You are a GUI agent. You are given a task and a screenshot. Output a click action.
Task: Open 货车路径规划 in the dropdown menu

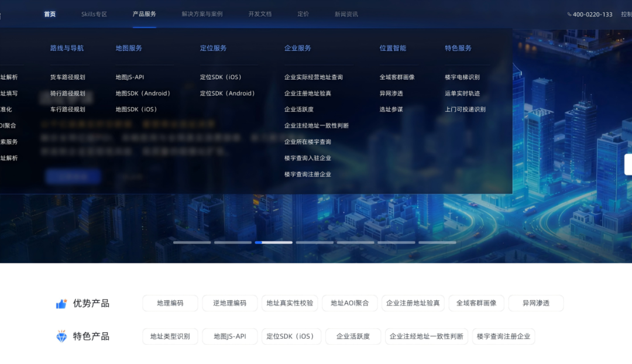pos(68,77)
